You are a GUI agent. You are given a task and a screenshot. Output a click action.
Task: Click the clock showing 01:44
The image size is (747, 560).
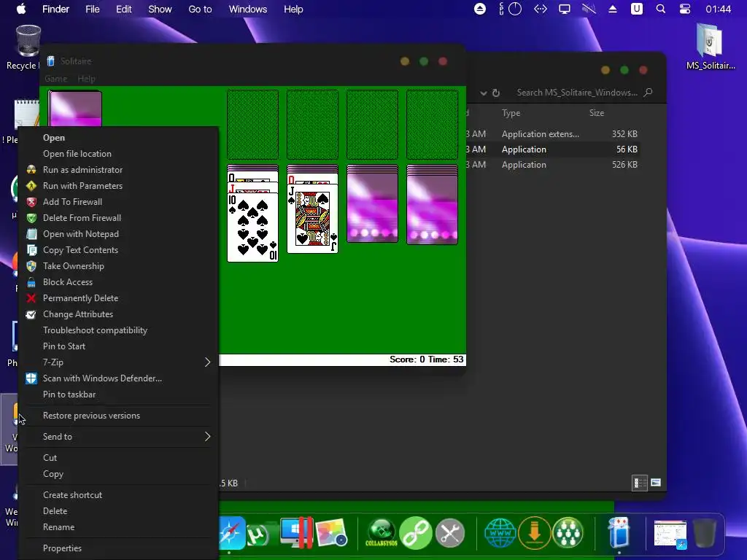pos(718,9)
